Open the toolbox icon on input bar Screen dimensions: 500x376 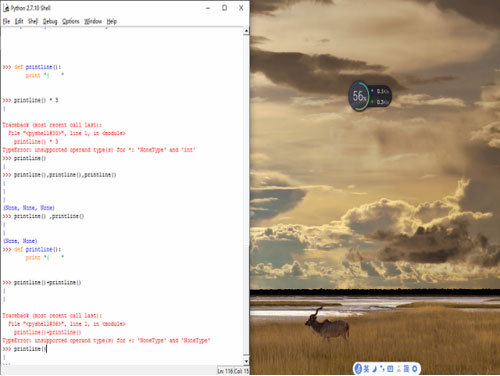pos(406,369)
